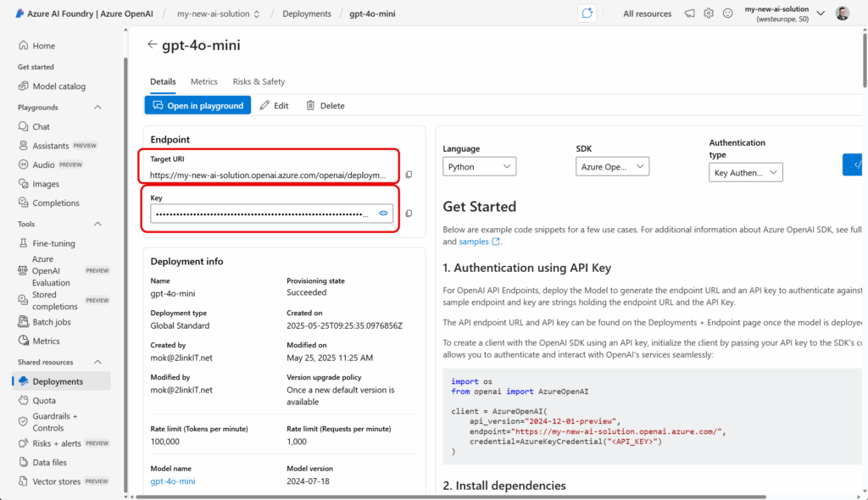Collapse the Shared resources section
This screenshot has width=868, height=500.
97,362
